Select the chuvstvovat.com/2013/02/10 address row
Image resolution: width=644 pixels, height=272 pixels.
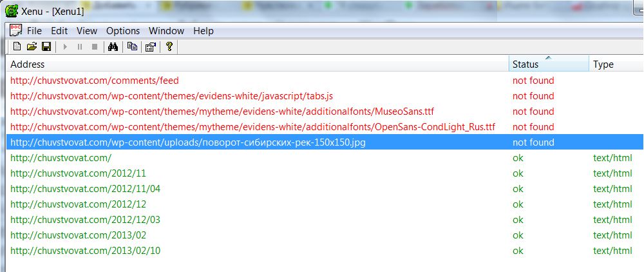pyautogui.click(x=85, y=251)
